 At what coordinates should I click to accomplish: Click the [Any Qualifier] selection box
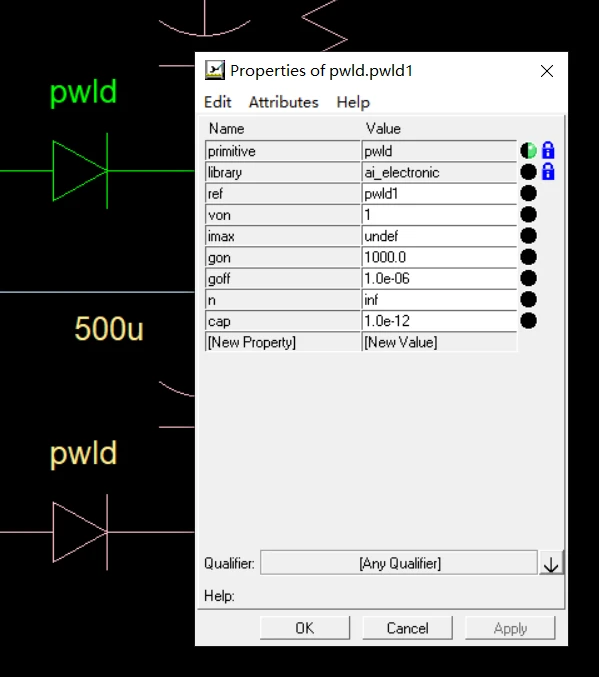point(399,563)
